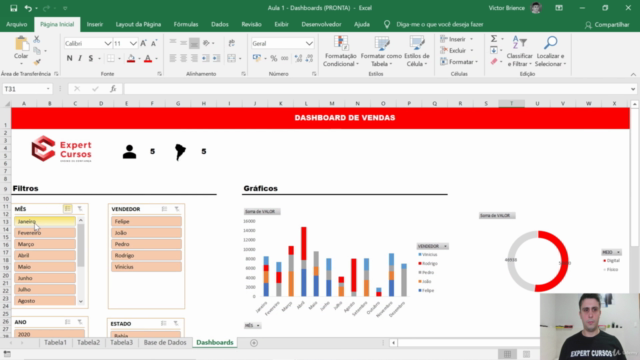Click the Localizar e Selecionar magnifier icon
640x360 pixels.
pyautogui.click(x=550, y=43)
